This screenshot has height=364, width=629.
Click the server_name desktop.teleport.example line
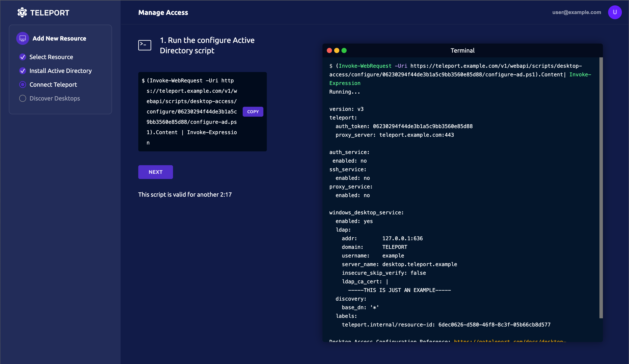tap(399, 264)
